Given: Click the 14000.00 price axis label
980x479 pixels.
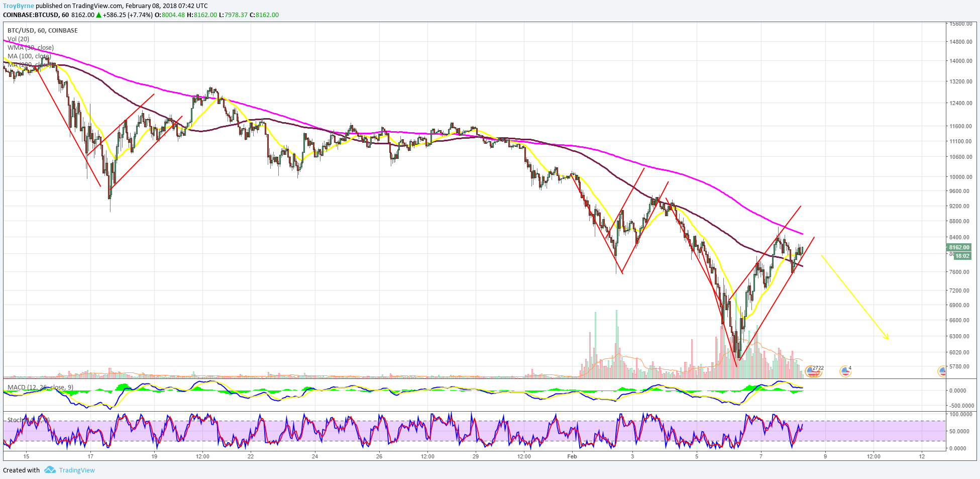Looking at the screenshot, I should tap(961, 61).
